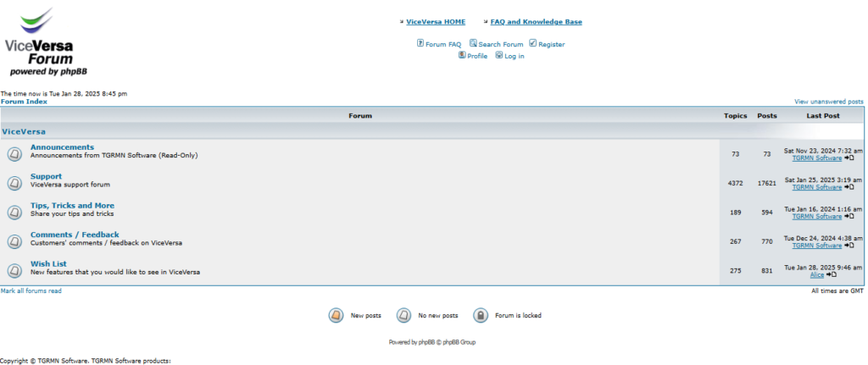
Task: Click Mark all forums read
Action: click(x=31, y=290)
